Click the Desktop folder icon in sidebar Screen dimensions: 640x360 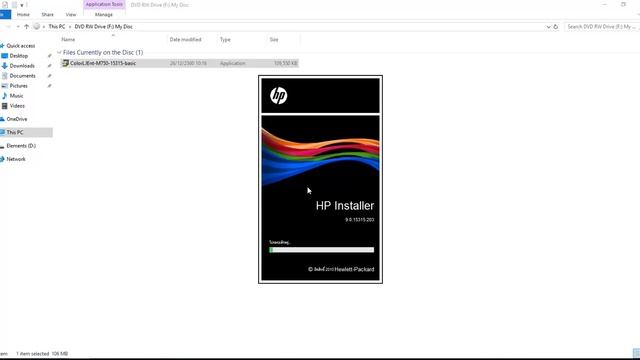point(4,56)
